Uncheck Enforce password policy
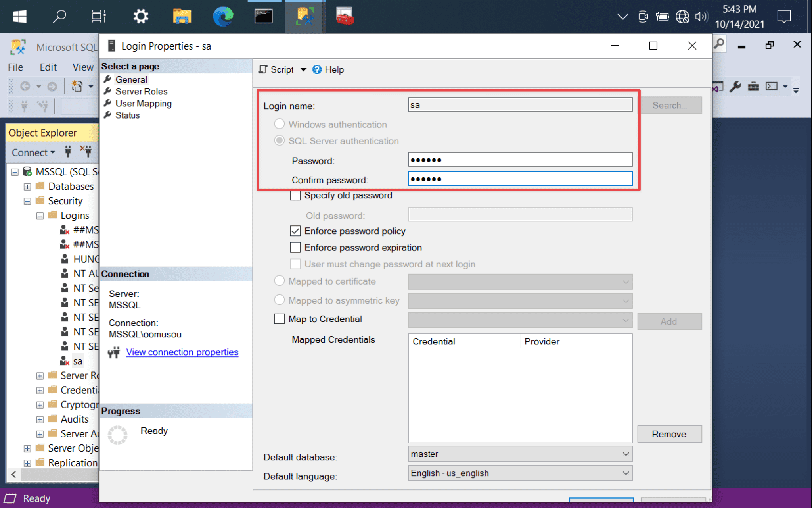This screenshot has width=812, height=508. pyautogui.click(x=295, y=231)
